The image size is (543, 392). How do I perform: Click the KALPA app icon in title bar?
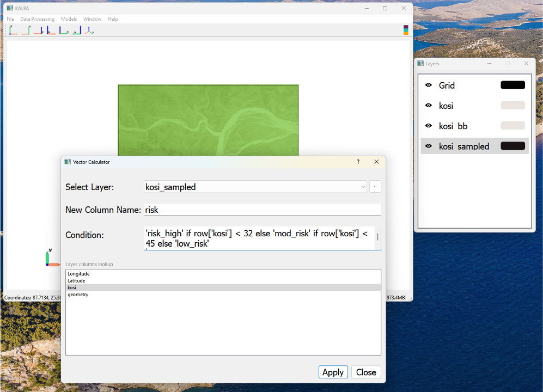click(10, 8)
